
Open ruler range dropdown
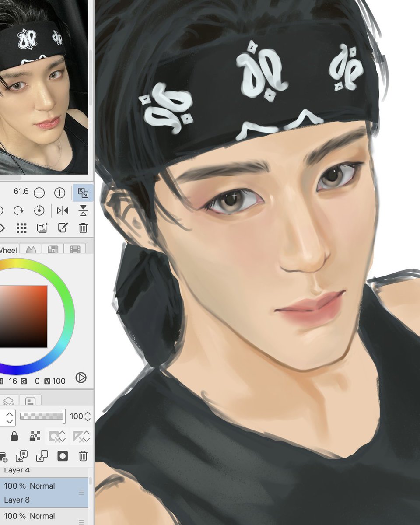click(x=81, y=436)
